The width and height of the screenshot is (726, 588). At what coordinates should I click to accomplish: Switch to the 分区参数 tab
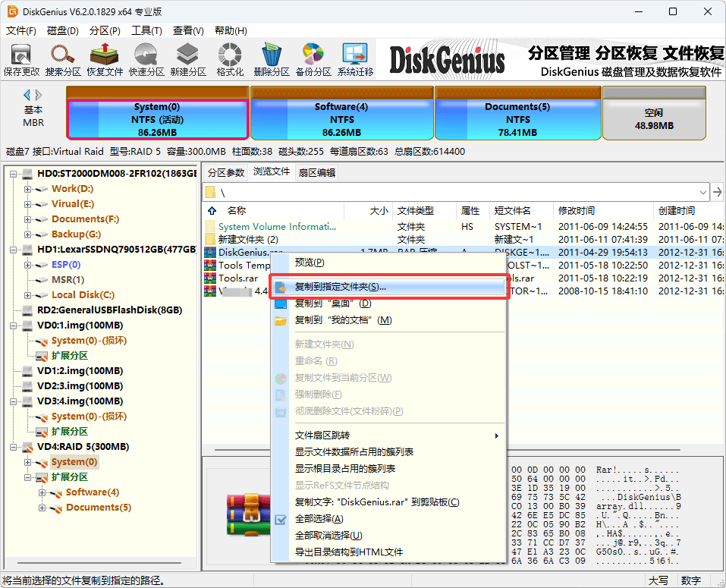coord(225,172)
